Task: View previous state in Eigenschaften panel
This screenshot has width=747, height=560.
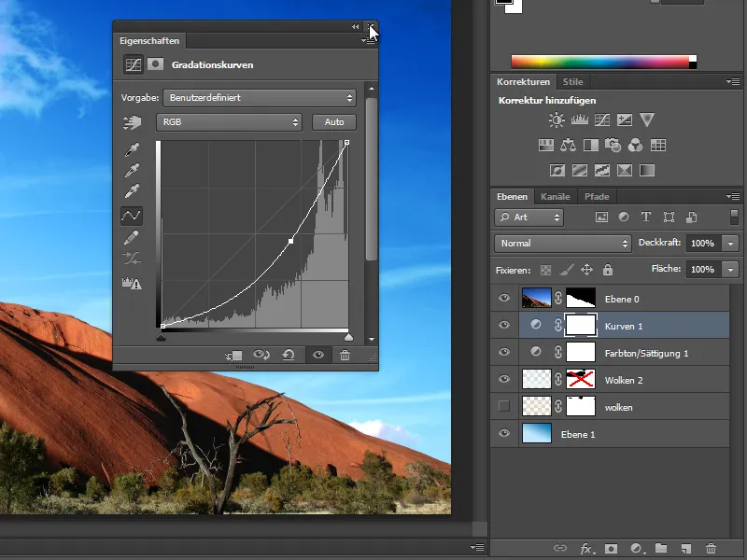Action: 261,355
